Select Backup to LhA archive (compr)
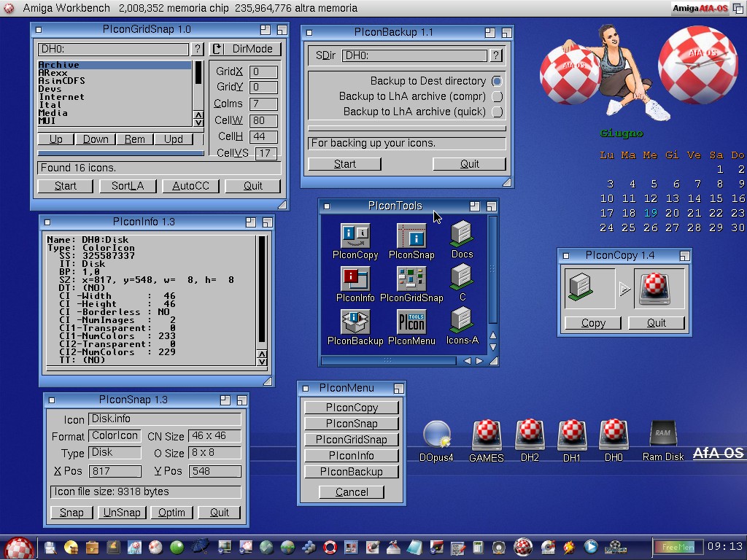 point(497,96)
